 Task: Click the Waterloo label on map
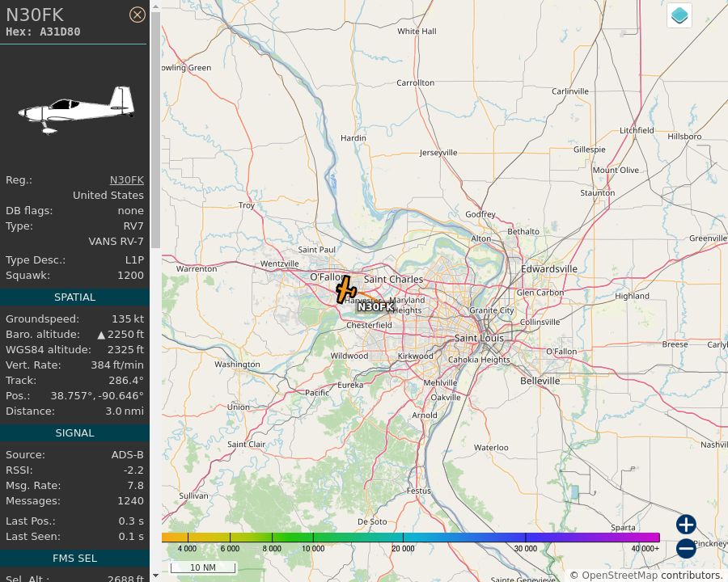[491, 447]
